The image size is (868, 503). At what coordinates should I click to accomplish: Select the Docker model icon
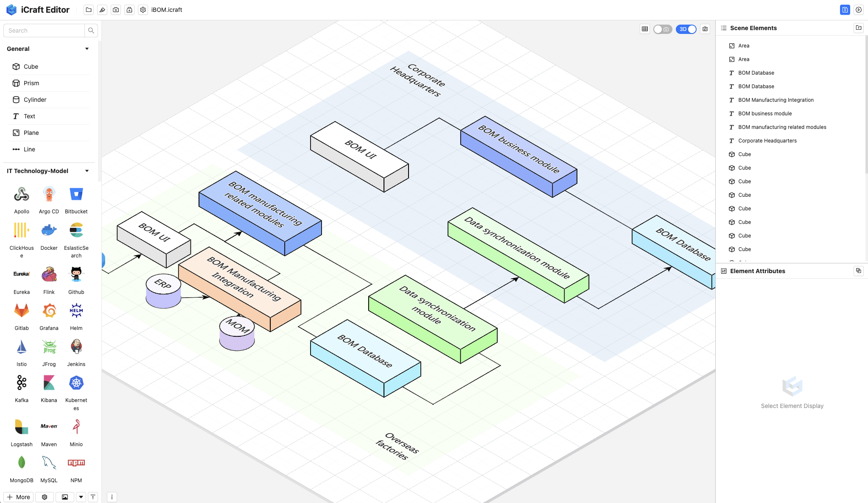49,231
